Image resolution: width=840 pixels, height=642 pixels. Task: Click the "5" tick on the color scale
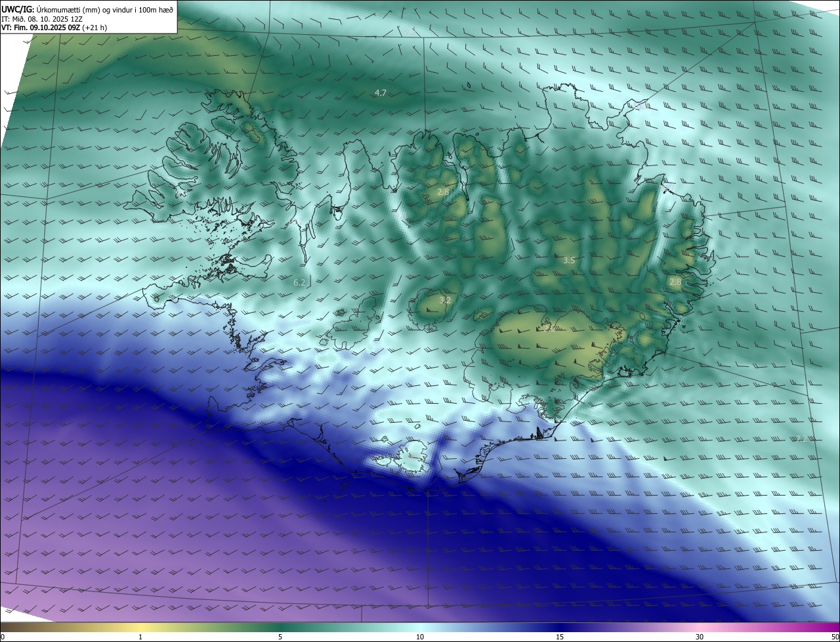280,637
